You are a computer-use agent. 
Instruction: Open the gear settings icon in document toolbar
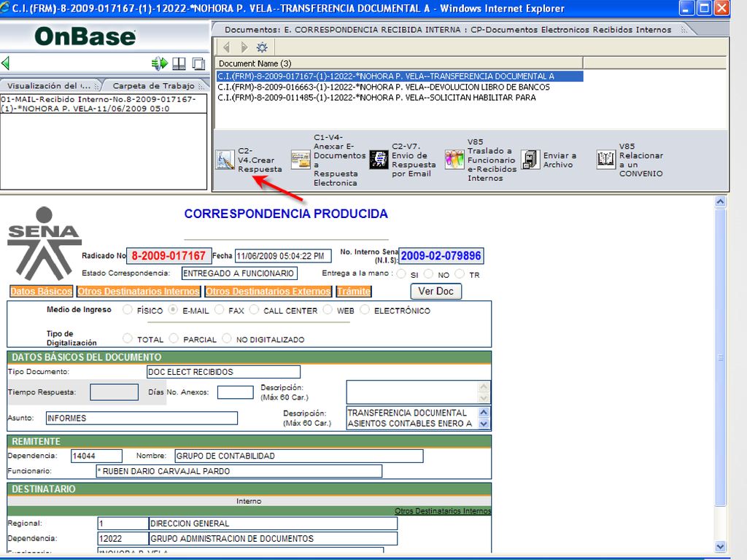[262, 47]
